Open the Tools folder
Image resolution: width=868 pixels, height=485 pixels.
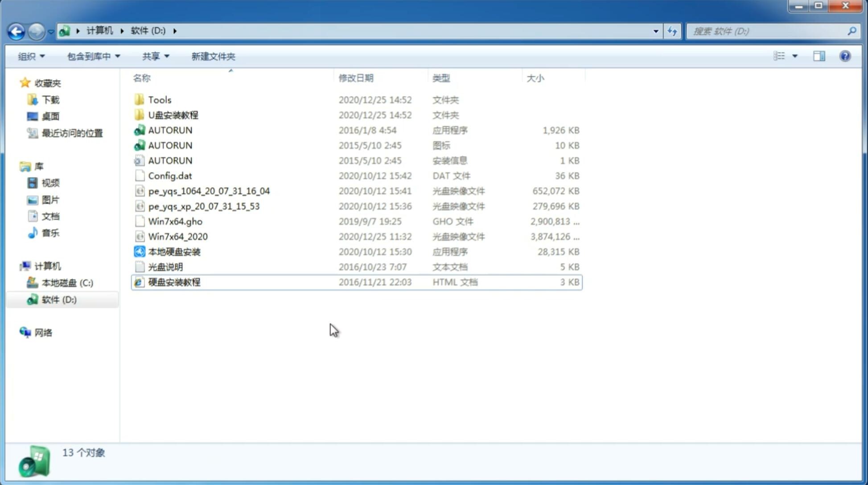click(x=159, y=99)
